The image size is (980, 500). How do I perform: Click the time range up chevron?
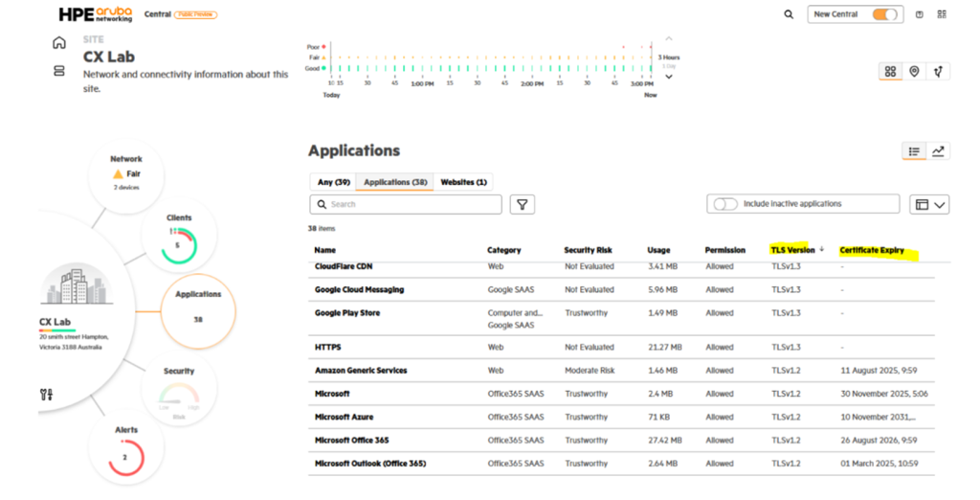click(x=669, y=39)
